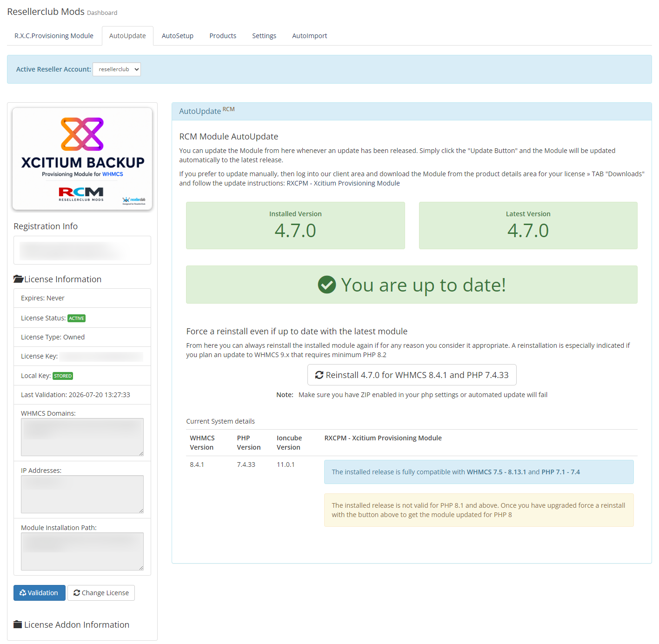Click inside the IP Addresses text area
659x644 pixels.
tap(82, 494)
